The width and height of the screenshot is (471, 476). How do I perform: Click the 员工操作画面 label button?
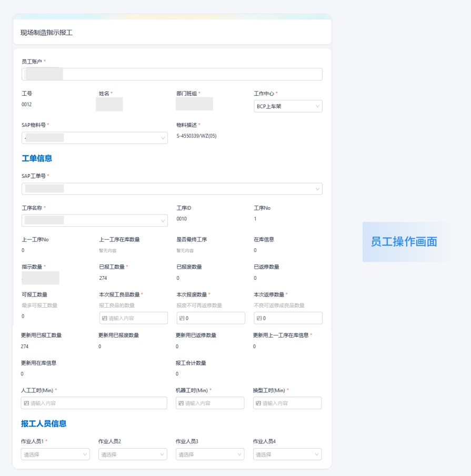pos(404,242)
